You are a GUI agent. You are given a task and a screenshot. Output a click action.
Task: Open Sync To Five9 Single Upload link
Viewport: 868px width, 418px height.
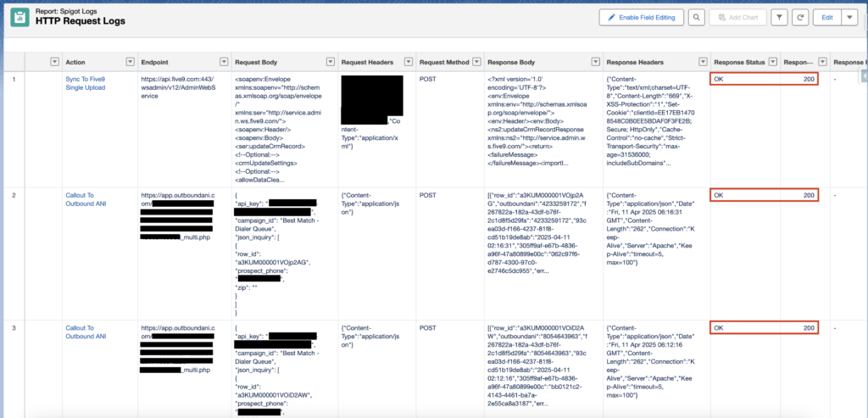click(86, 83)
